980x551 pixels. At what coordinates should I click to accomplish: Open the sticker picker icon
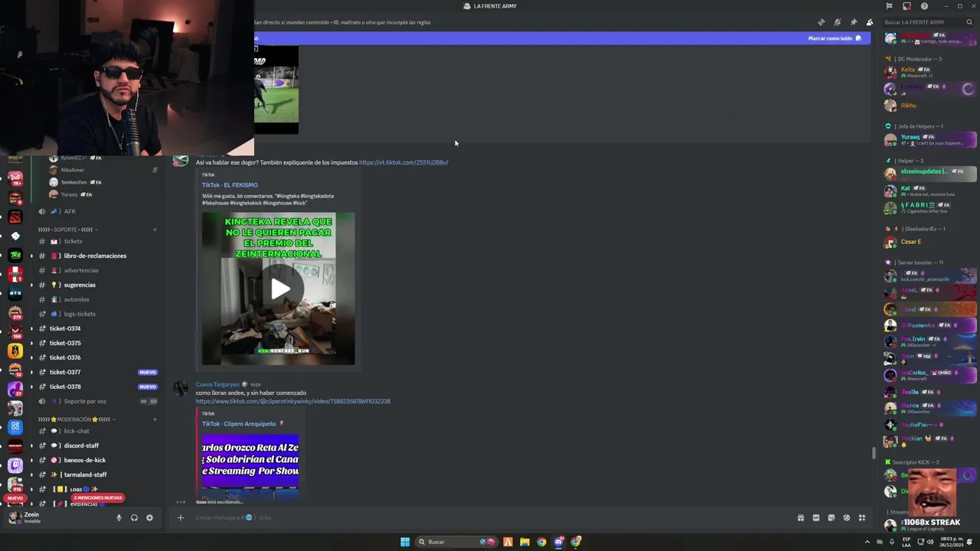[x=831, y=518]
